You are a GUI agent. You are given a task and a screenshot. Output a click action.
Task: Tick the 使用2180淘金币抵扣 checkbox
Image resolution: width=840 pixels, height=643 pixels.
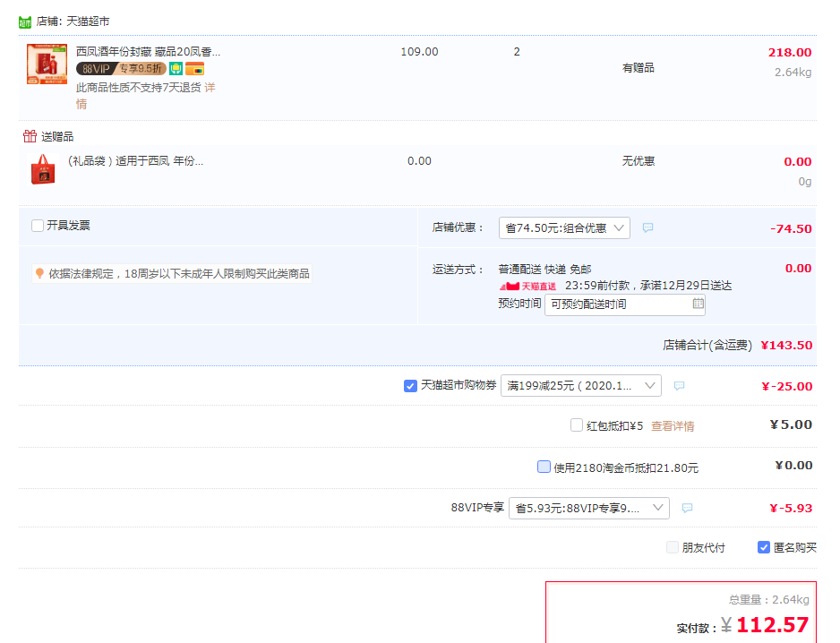pos(544,467)
